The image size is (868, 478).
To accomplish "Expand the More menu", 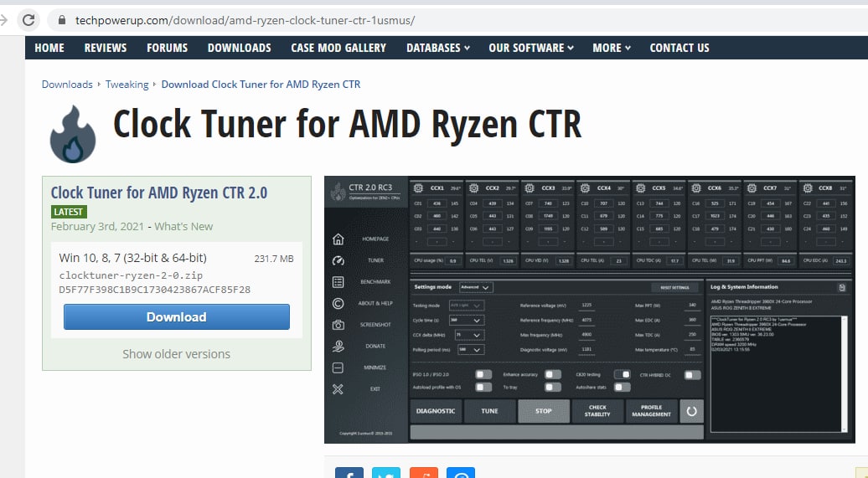I will point(612,48).
